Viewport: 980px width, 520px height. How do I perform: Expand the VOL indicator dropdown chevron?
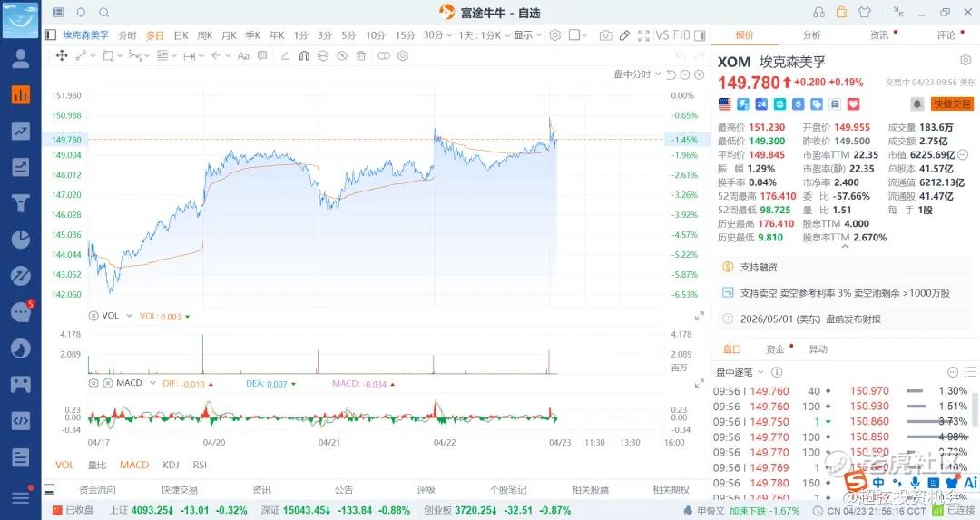pyautogui.click(x=130, y=316)
